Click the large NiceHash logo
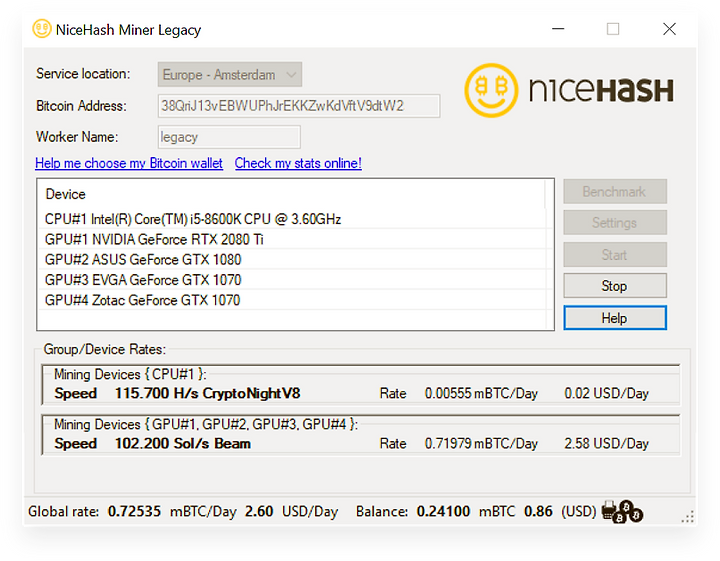The width and height of the screenshot is (720, 561). 568,90
